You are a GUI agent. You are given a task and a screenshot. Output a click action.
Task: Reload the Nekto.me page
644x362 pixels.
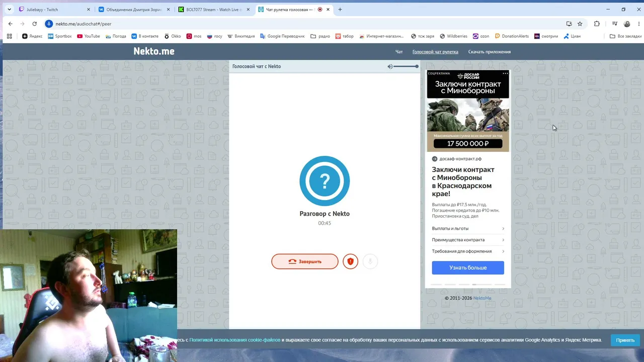tap(35, 24)
